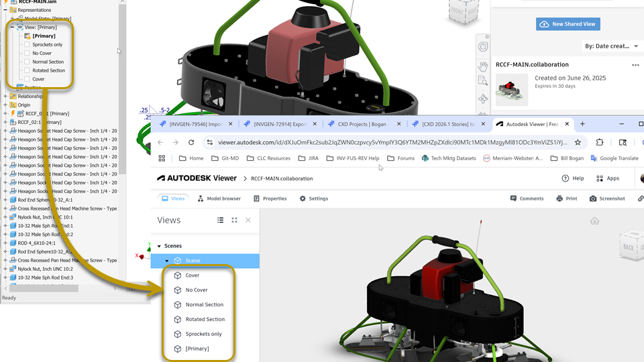The image size is (644, 362).
Task: Open the viewer Settings tab
Action: point(314,198)
